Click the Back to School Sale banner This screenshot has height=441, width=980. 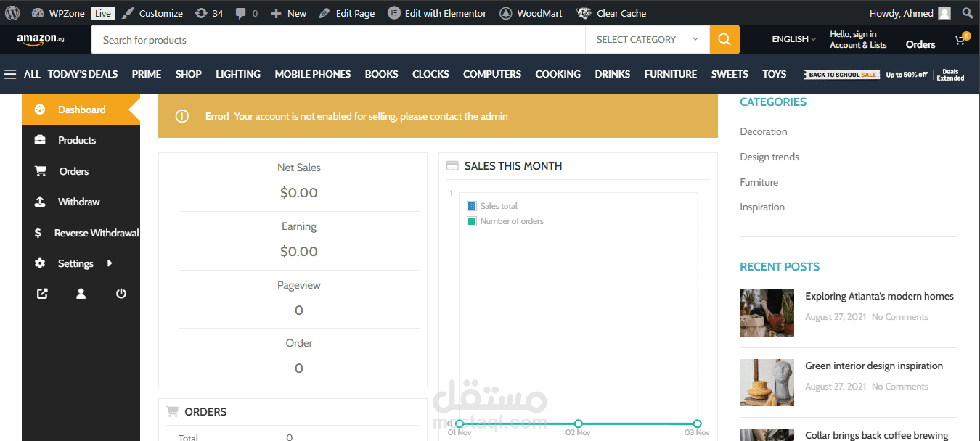click(841, 74)
